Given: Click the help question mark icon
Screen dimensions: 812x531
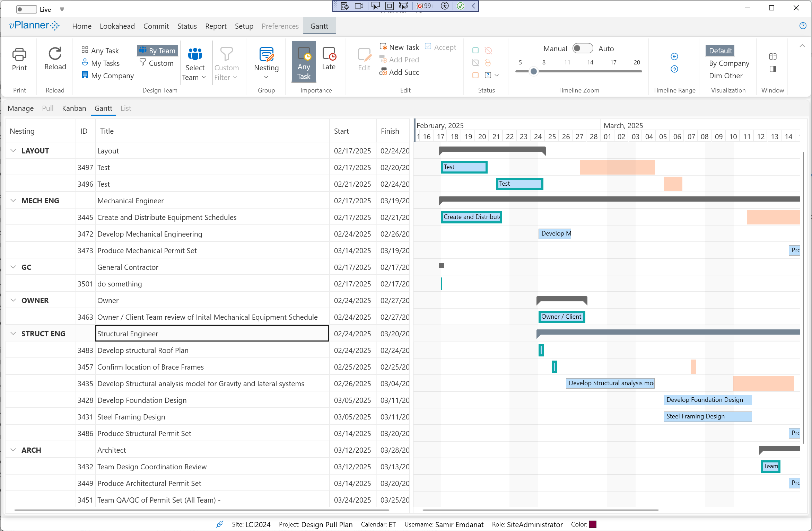Looking at the screenshot, I should [x=803, y=26].
